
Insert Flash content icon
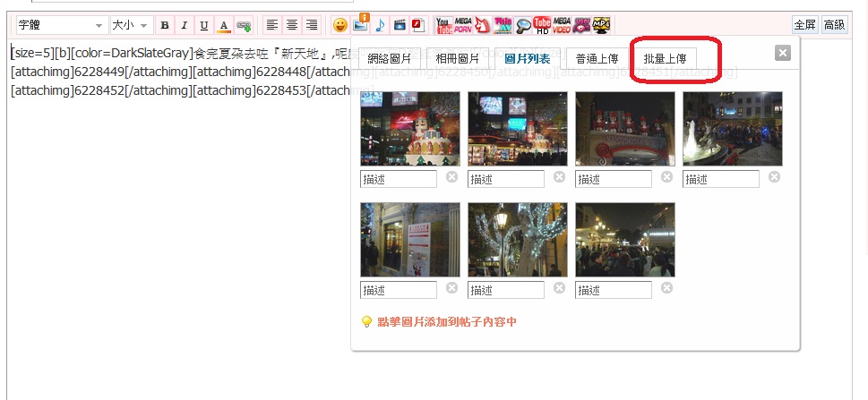pyautogui.click(x=419, y=25)
